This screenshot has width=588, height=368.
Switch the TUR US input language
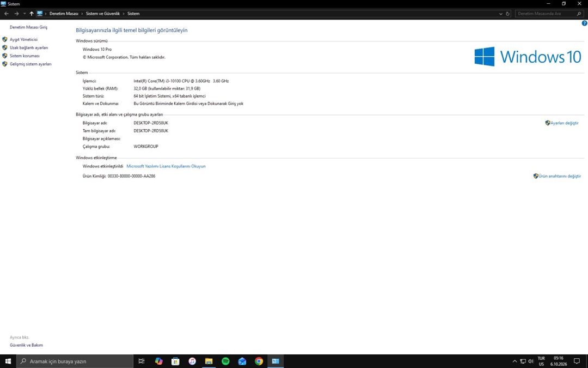[x=541, y=361]
